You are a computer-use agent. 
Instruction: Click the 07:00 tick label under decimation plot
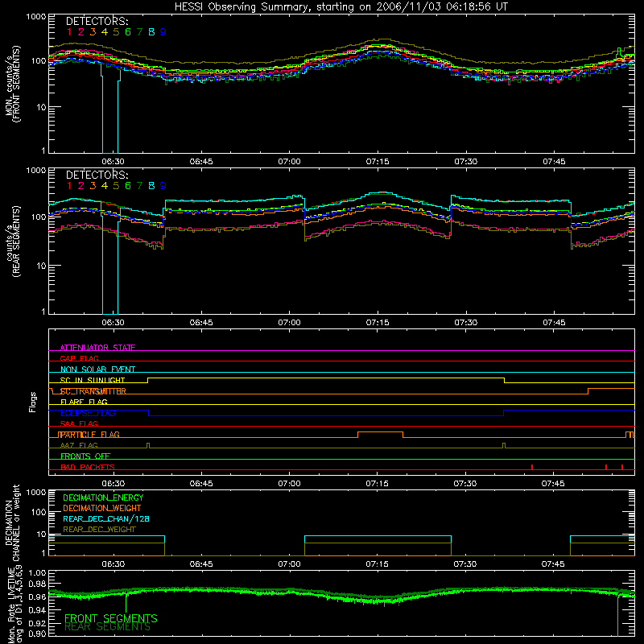[x=289, y=564]
